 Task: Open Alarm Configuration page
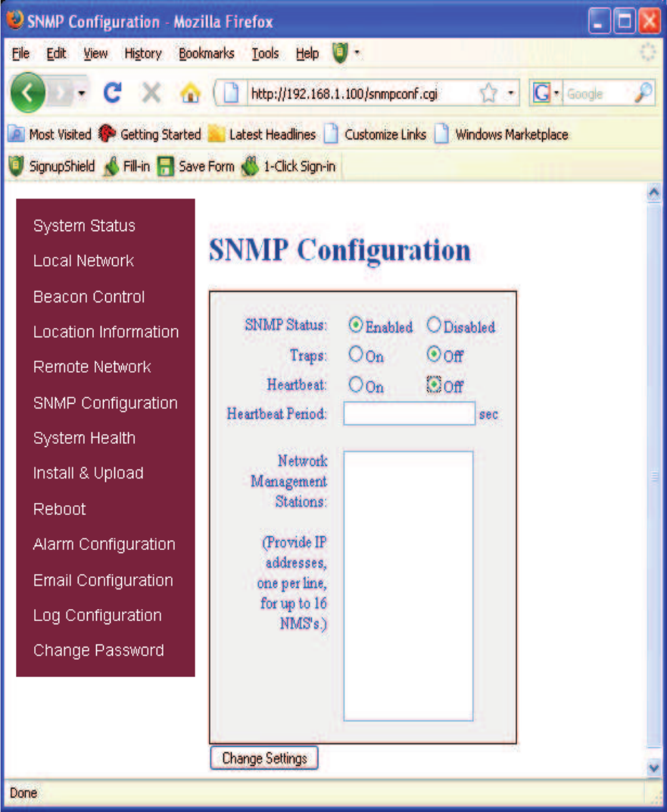(x=104, y=545)
